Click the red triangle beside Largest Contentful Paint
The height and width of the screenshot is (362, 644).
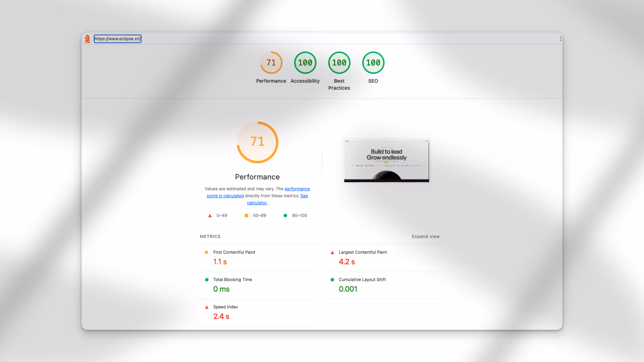[332, 252]
